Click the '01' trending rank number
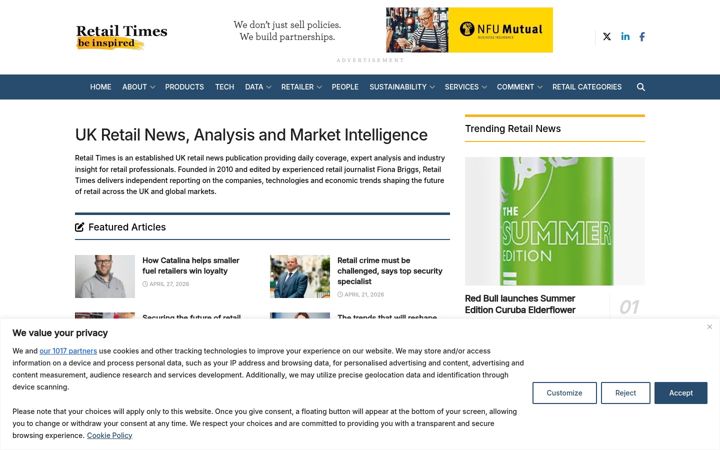The width and height of the screenshot is (720, 450). tap(629, 307)
